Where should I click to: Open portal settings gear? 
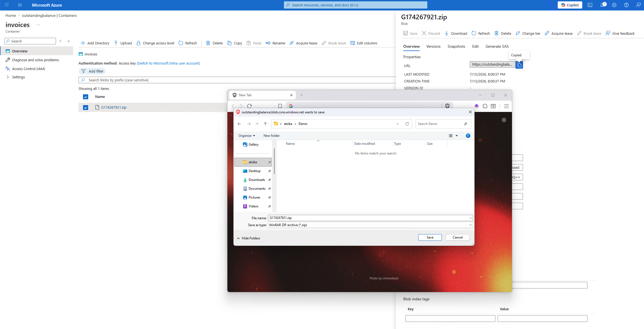pyautogui.click(x=614, y=5)
